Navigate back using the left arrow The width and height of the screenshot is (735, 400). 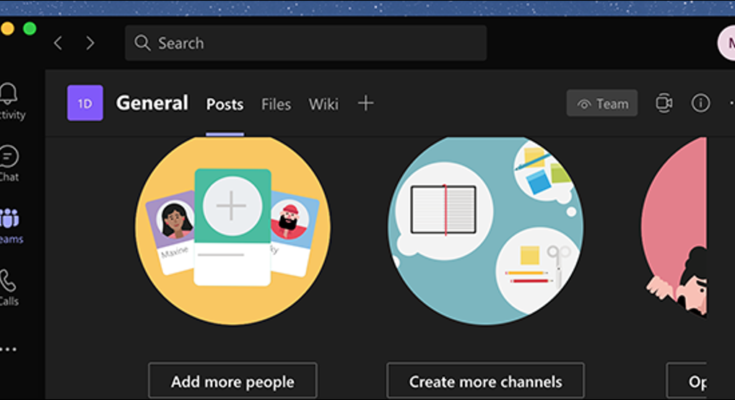click(58, 43)
